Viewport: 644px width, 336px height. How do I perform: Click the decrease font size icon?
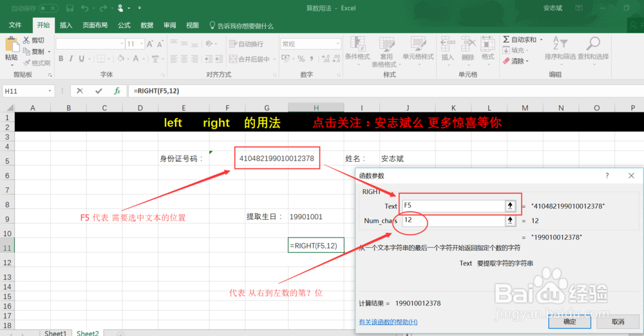click(160, 44)
